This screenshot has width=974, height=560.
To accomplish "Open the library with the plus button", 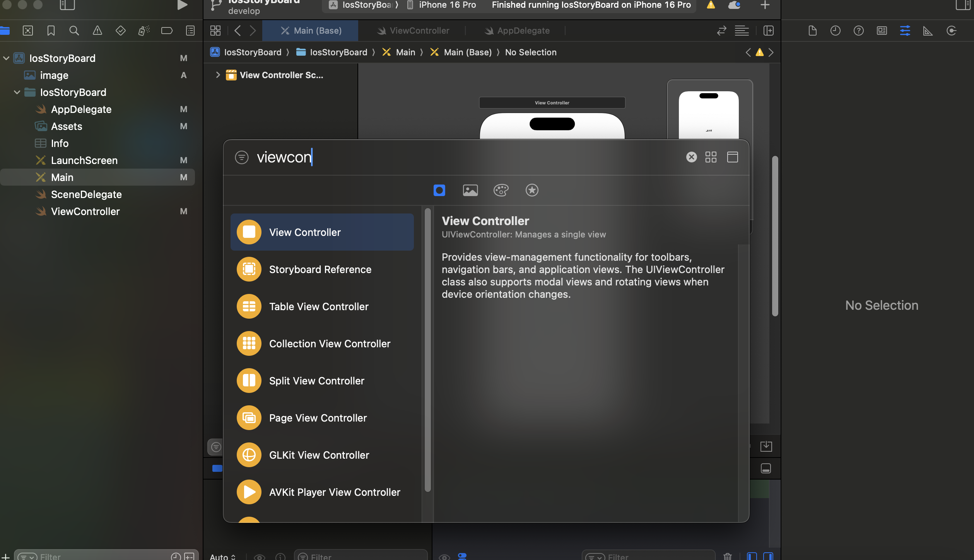I will click(x=765, y=5).
